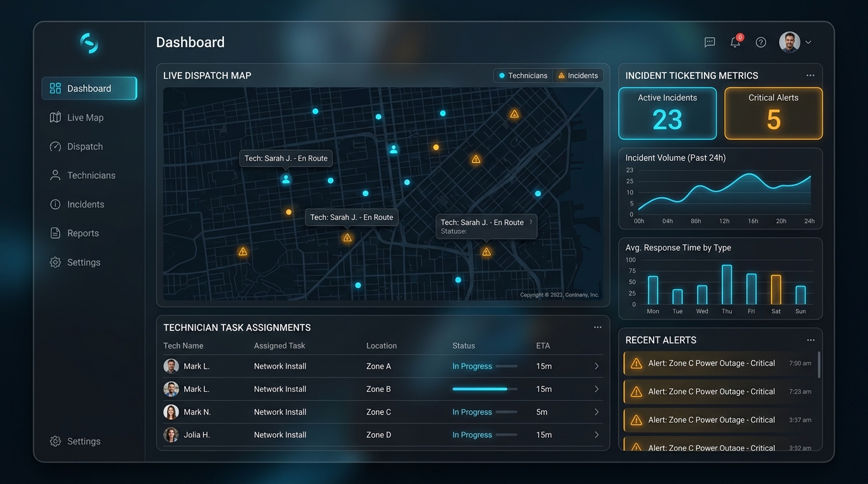
Task: Click the Incidents info icon in sidebar
Action: point(56,204)
